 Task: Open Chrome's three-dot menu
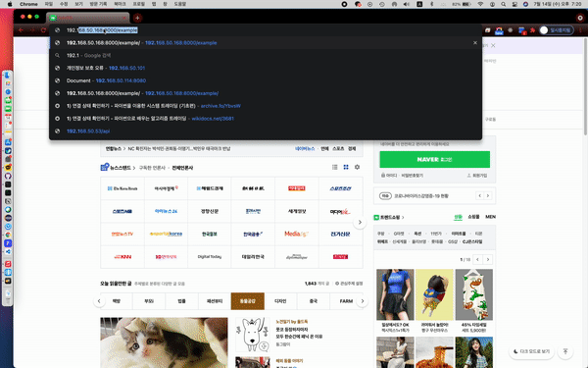pos(581,30)
